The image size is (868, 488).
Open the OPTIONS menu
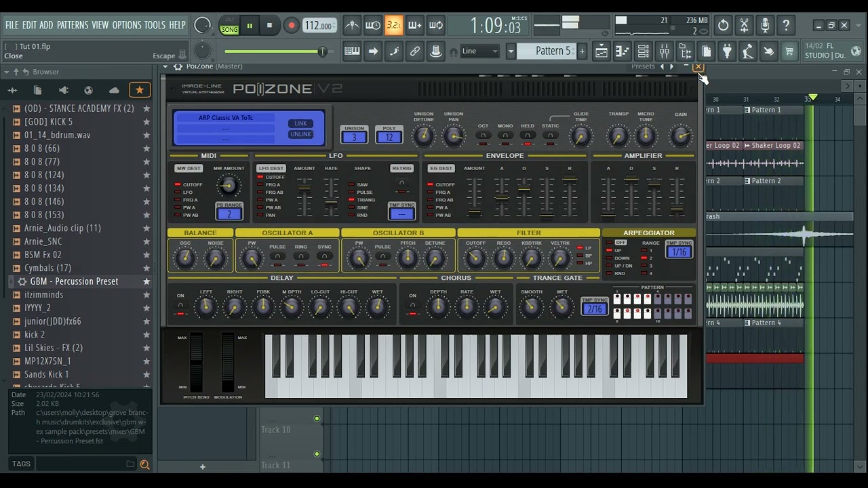127,25
